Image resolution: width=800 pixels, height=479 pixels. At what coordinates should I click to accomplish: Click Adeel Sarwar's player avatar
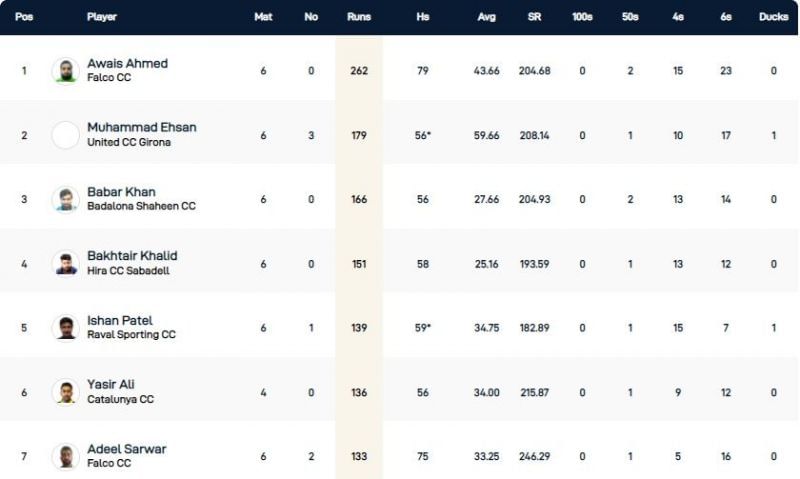point(65,456)
